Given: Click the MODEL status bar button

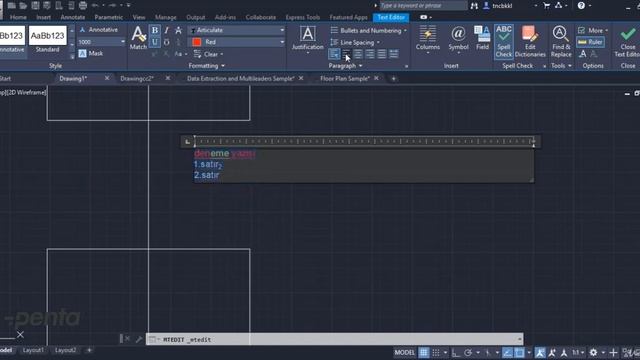Looking at the screenshot, I should tap(404, 353).
